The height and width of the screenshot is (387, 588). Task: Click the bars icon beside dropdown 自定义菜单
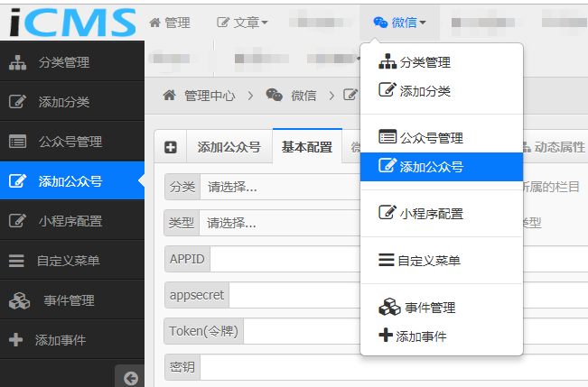[386, 261]
